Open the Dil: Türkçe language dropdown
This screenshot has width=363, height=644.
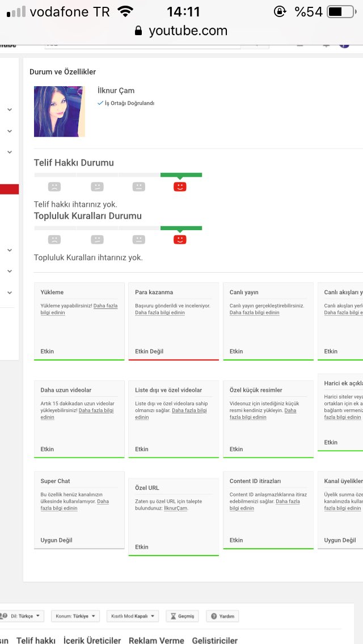[x=22, y=616]
